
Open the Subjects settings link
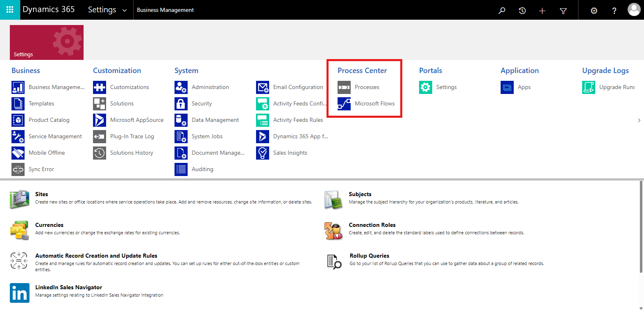pos(360,194)
